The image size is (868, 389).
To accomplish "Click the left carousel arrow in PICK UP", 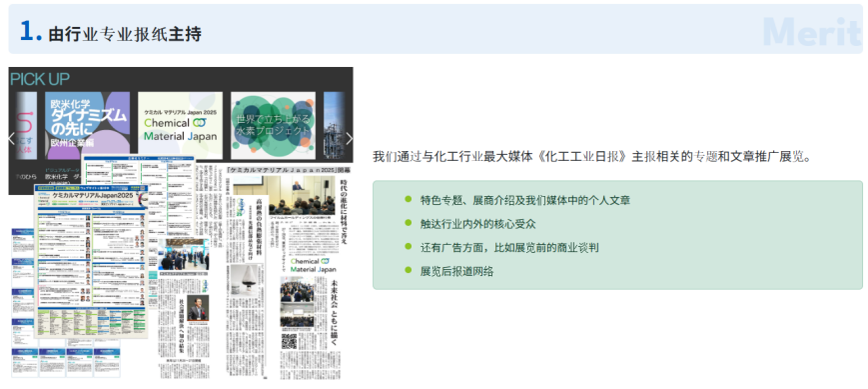I will click(12, 139).
